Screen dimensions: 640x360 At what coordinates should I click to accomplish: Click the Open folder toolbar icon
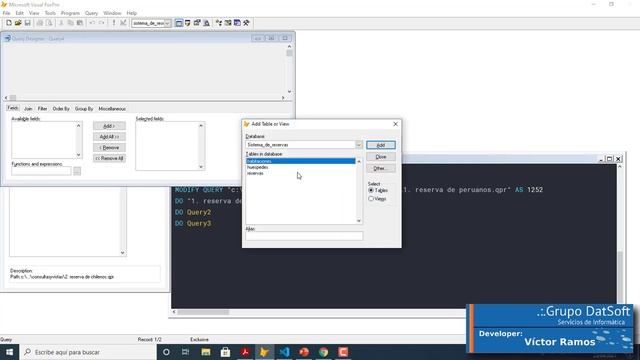(18, 23)
